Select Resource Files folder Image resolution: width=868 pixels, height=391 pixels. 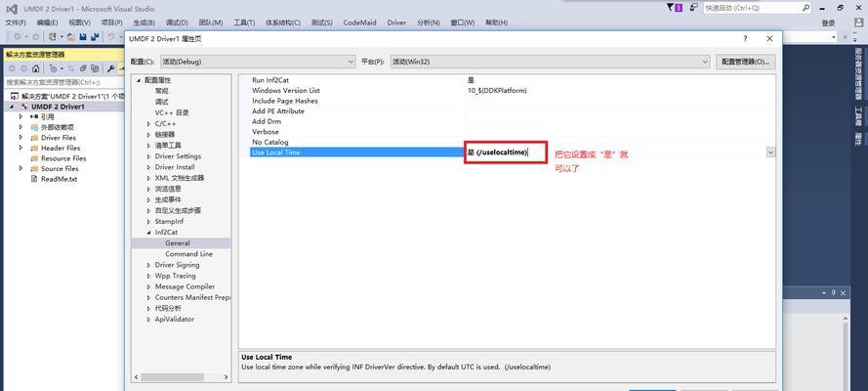tap(63, 158)
